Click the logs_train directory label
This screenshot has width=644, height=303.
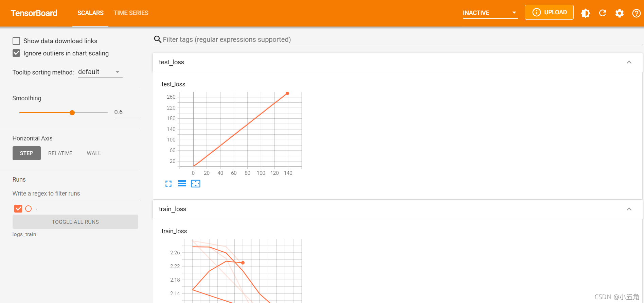[x=24, y=234]
